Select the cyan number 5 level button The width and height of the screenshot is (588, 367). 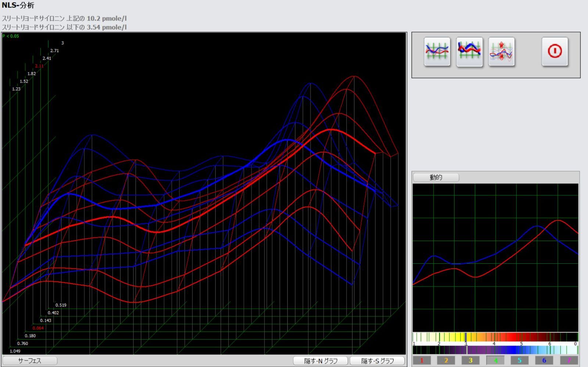pyautogui.click(x=519, y=360)
